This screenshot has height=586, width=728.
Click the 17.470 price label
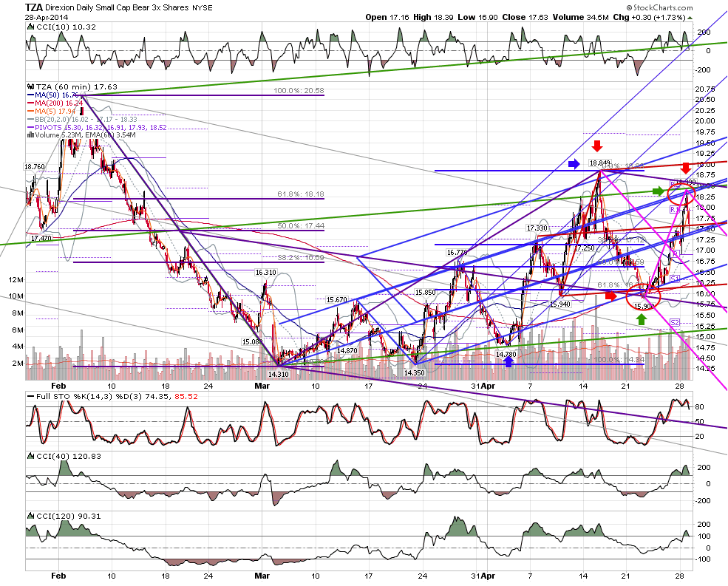tap(41, 238)
